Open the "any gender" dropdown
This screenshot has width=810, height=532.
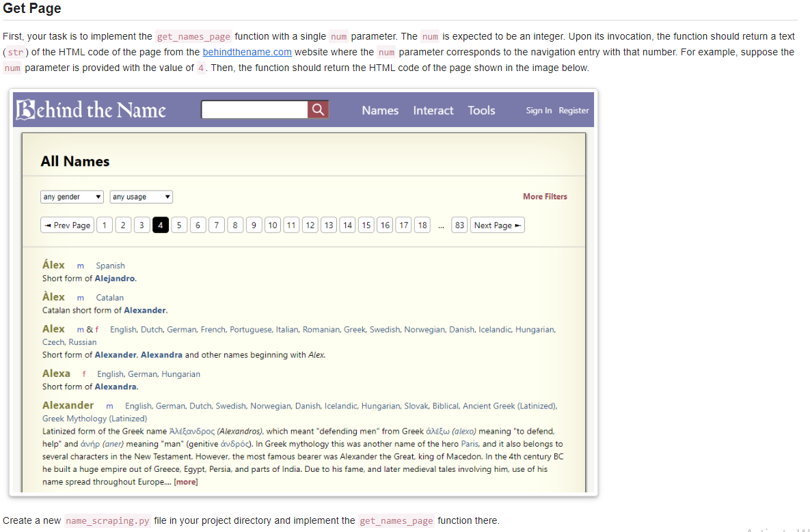(71, 197)
